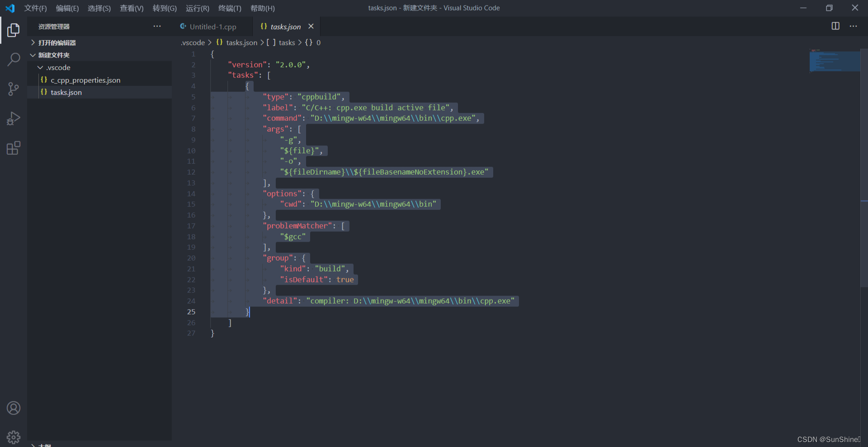
Task: Click the 0 object breadcrumb
Action: tap(313, 43)
